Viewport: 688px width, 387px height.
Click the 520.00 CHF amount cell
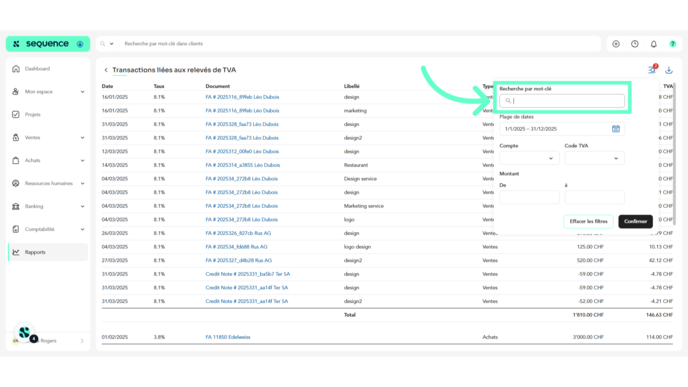pyautogui.click(x=590, y=261)
